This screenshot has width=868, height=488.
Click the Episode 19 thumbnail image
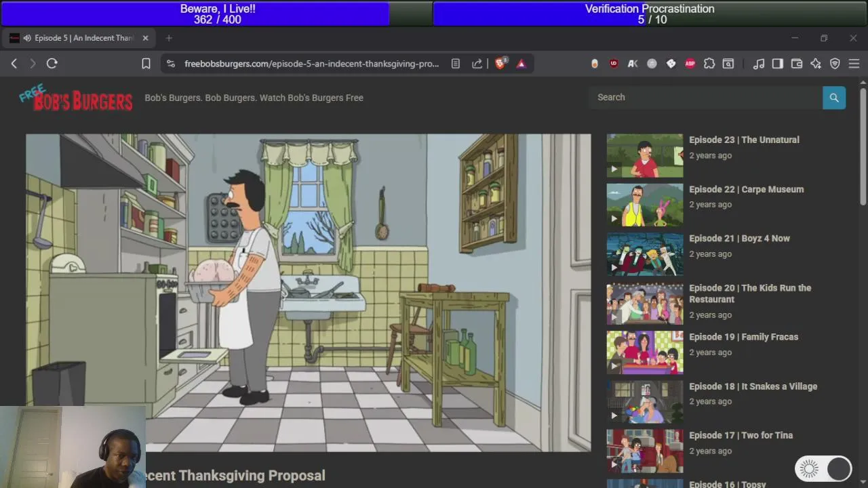tap(645, 352)
